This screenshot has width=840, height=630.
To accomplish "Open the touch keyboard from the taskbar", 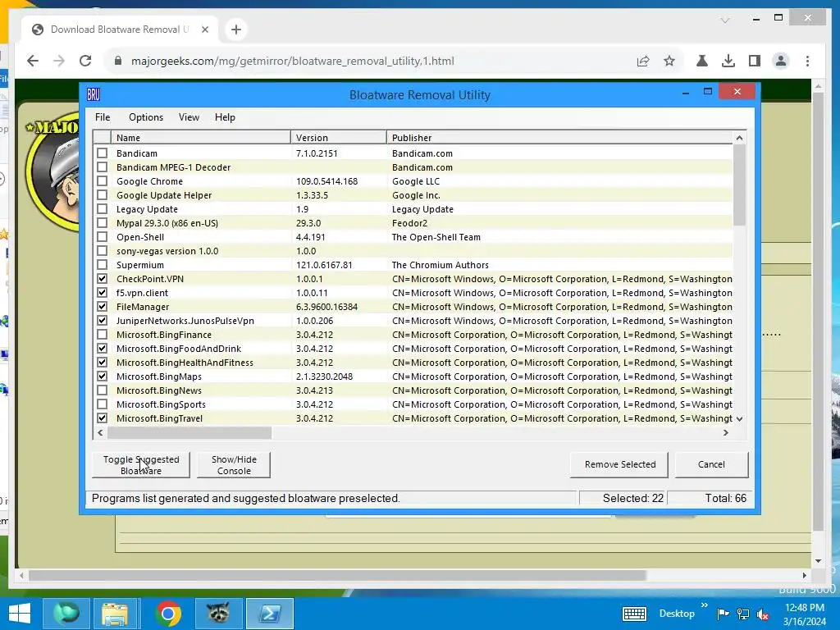I will coord(634,614).
